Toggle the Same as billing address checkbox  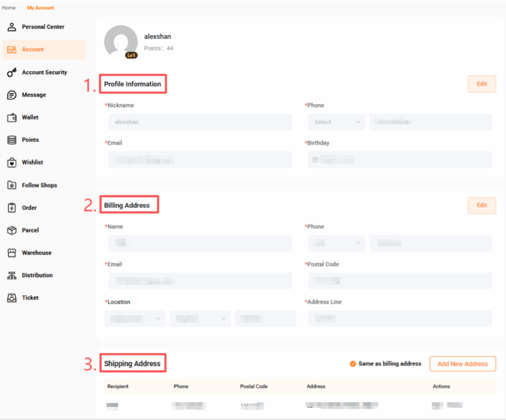tap(353, 364)
